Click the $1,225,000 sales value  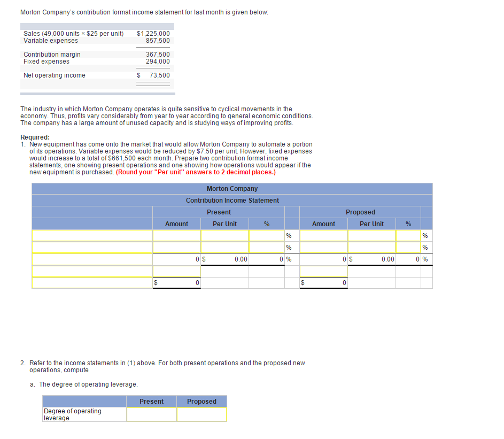click(x=153, y=34)
